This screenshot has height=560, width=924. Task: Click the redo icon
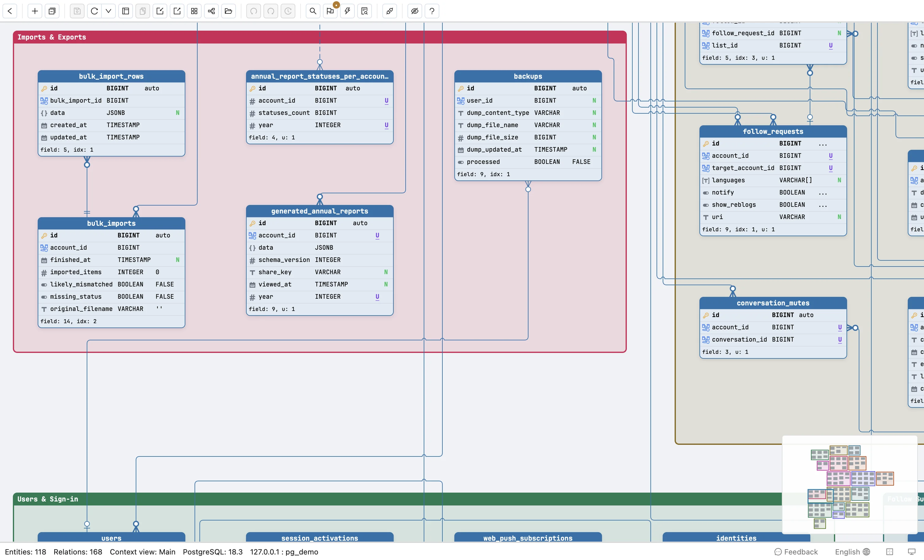[271, 11]
